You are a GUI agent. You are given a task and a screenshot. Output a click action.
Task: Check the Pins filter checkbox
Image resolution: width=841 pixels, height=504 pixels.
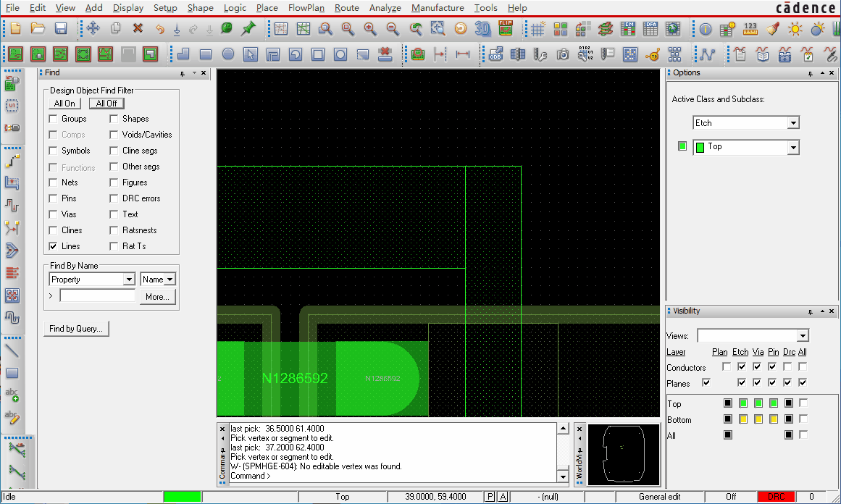[x=53, y=198]
